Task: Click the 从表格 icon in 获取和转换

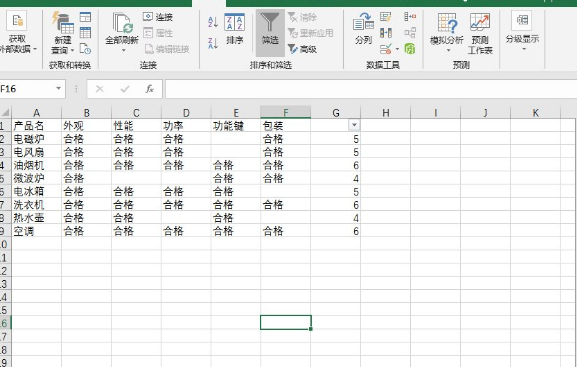Action: tap(85, 33)
